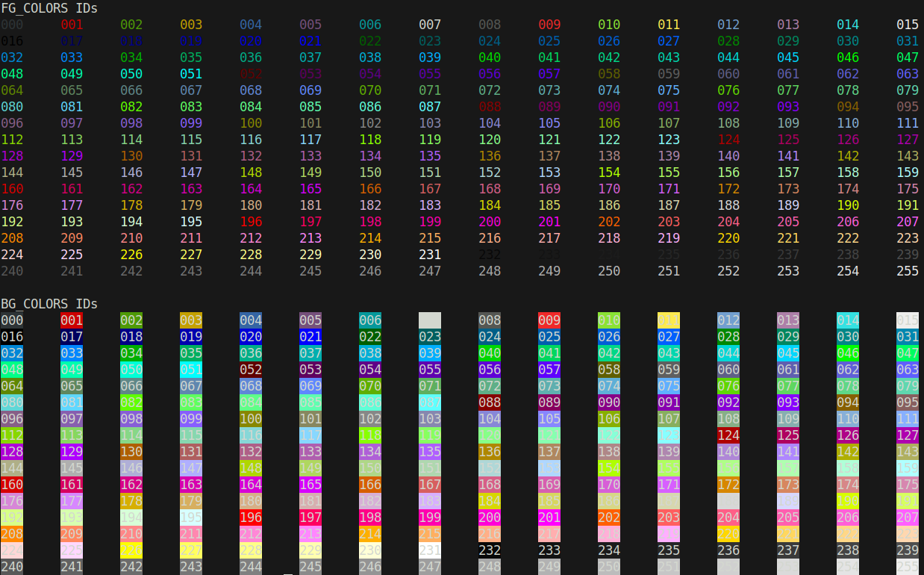Click background swatch 046 green cell
924x575 pixels.
point(847,353)
